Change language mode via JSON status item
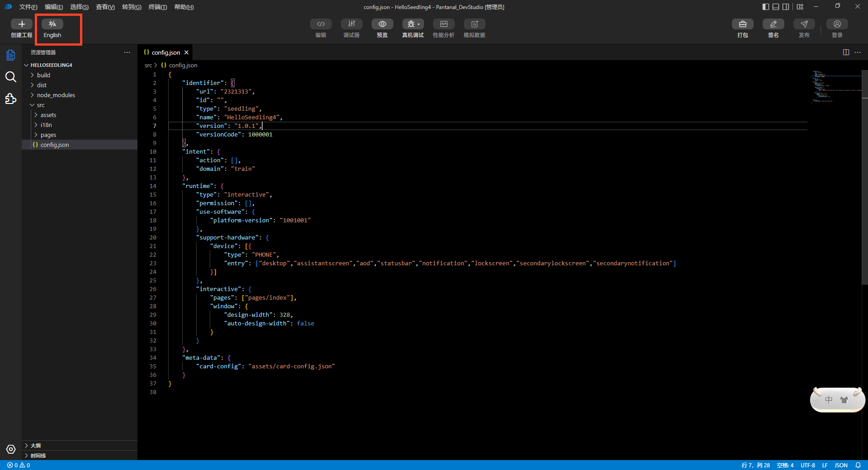This screenshot has height=470, width=868. (841, 465)
